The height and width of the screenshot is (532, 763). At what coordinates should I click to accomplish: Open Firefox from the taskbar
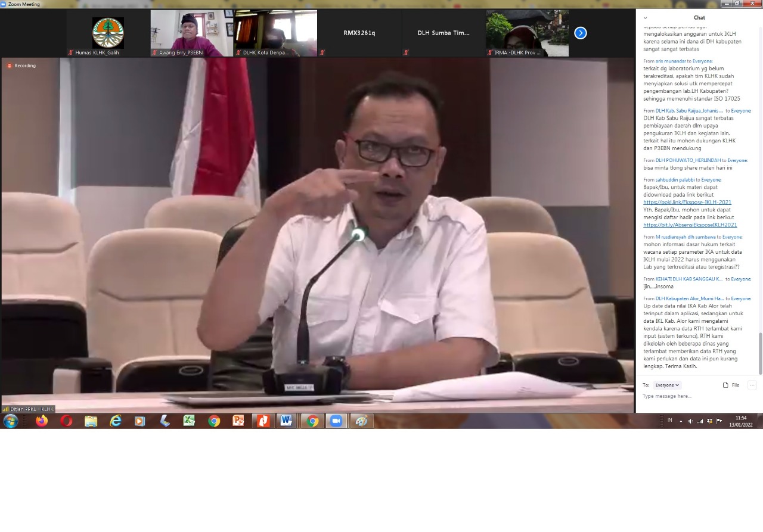click(42, 421)
